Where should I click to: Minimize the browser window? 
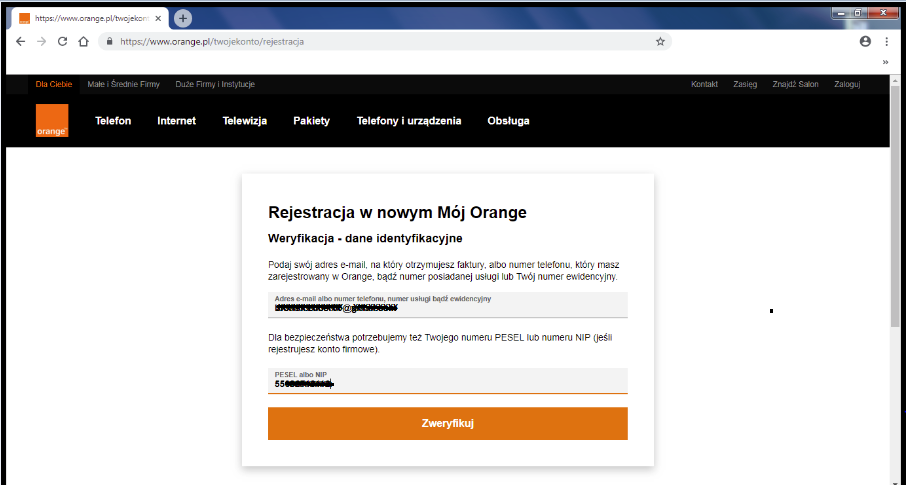coord(841,13)
